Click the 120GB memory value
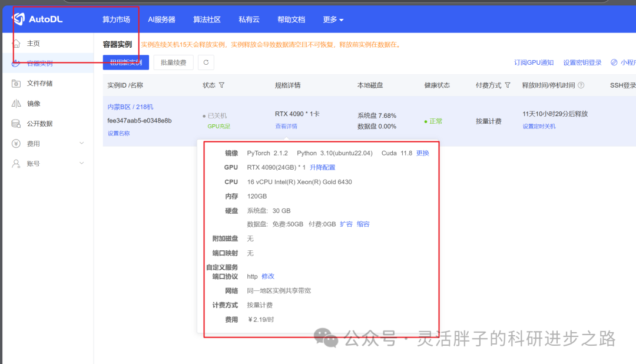 click(257, 196)
